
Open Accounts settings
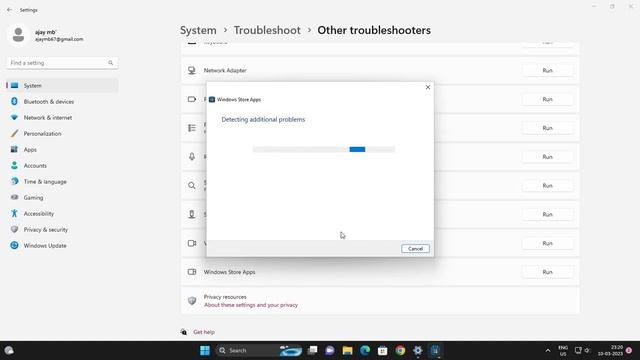62,166
